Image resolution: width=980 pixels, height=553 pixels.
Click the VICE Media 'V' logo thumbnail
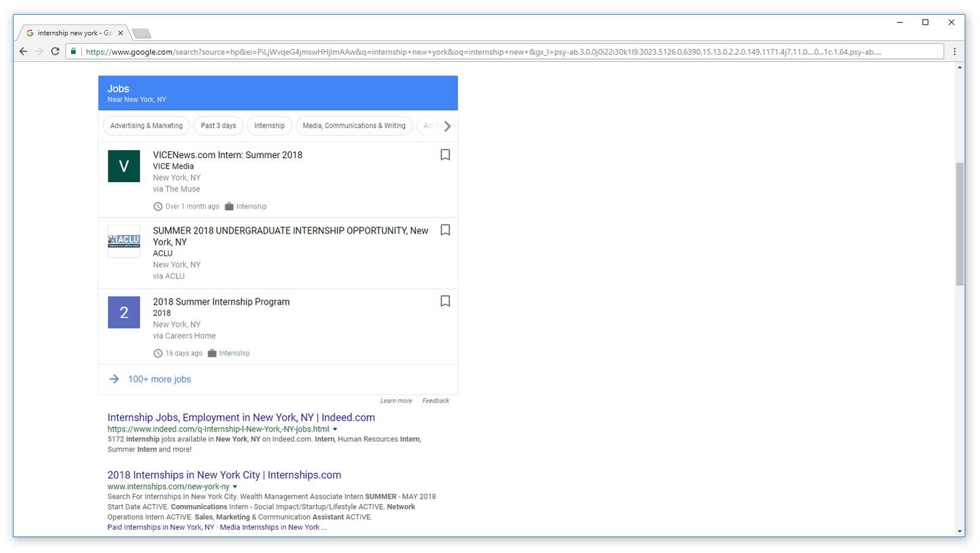pos(124,166)
